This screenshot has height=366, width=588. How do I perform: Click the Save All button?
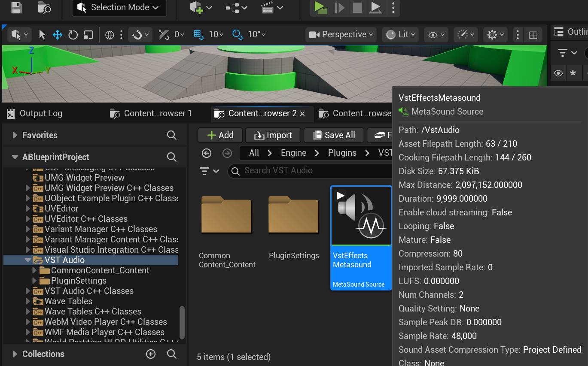(x=334, y=135)
